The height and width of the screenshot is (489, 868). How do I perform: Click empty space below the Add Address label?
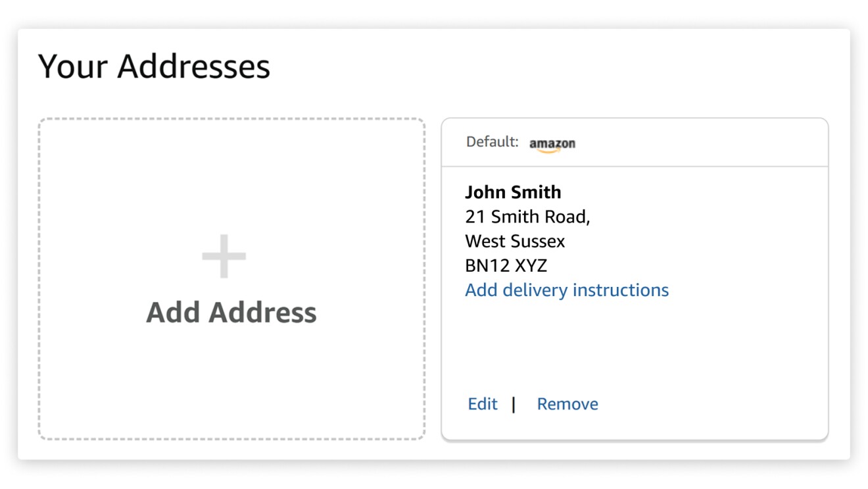click(231, 382)
